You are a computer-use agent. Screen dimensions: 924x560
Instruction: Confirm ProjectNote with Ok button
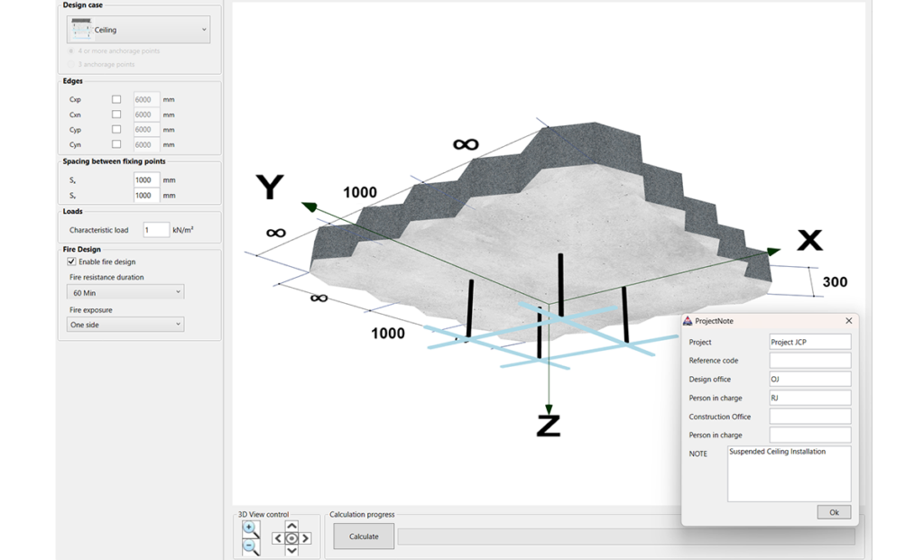tap(834, 512)
